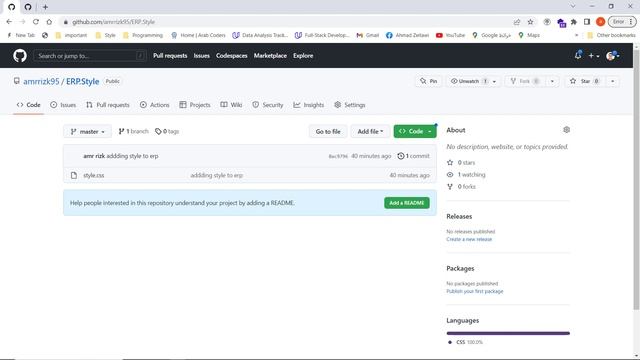
Task: Open Issues in top navigation bar
Action: pyautogui.click(x=201, y=56)
